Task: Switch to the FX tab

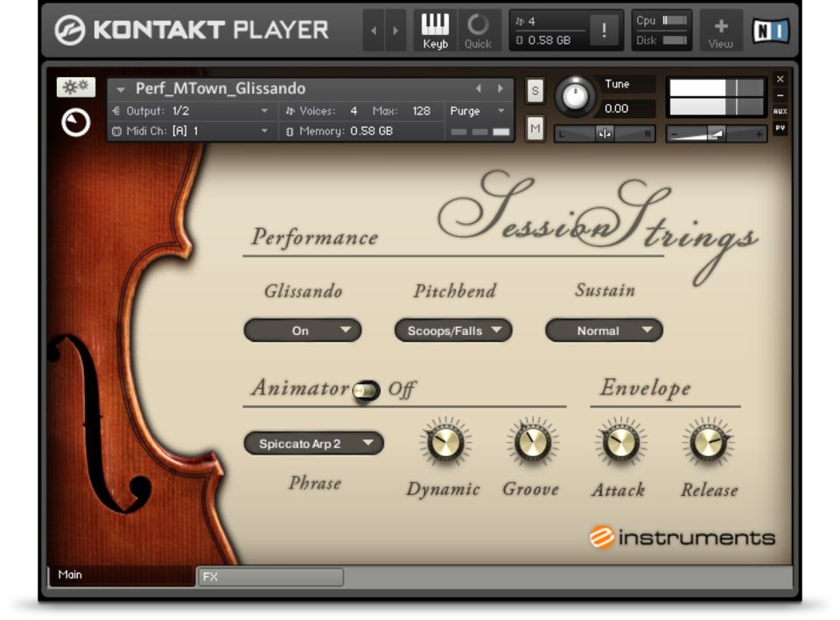Action: (270, 577)
